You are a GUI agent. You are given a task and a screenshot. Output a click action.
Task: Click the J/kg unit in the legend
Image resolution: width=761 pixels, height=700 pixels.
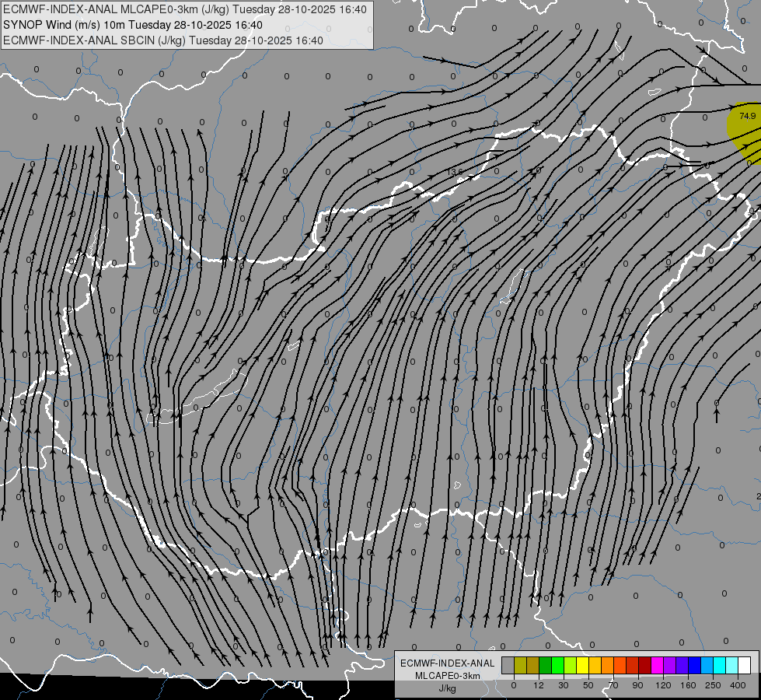447,689
